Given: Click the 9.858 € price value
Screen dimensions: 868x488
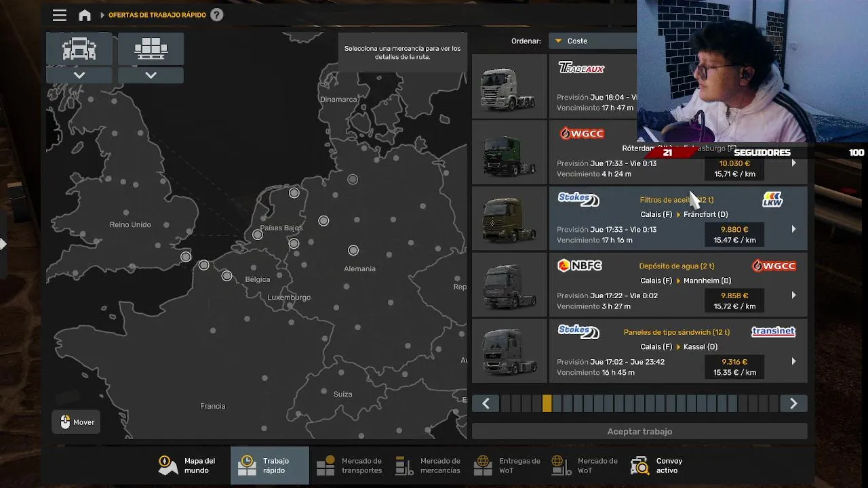Looking at the screenshot, I should point(734,296).
